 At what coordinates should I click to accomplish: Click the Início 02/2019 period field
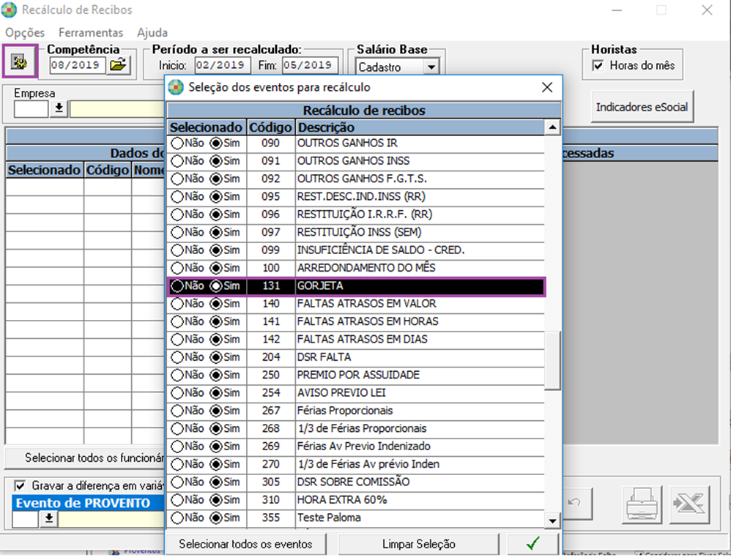point(223,65)
